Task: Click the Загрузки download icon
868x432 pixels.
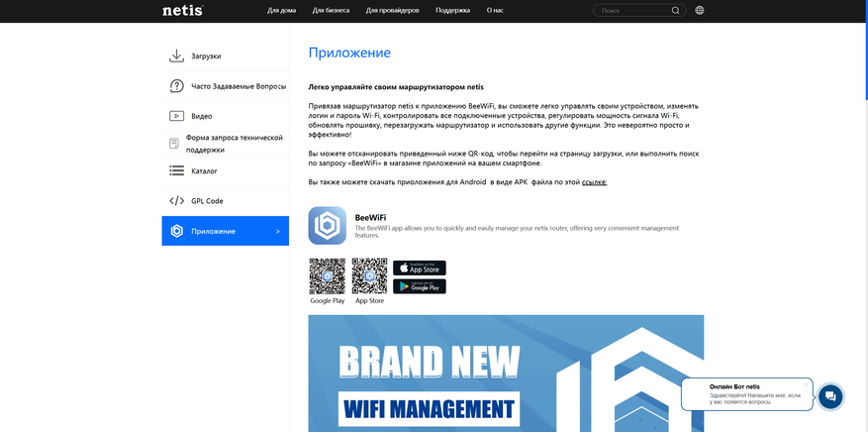Action: coord(176,55)
